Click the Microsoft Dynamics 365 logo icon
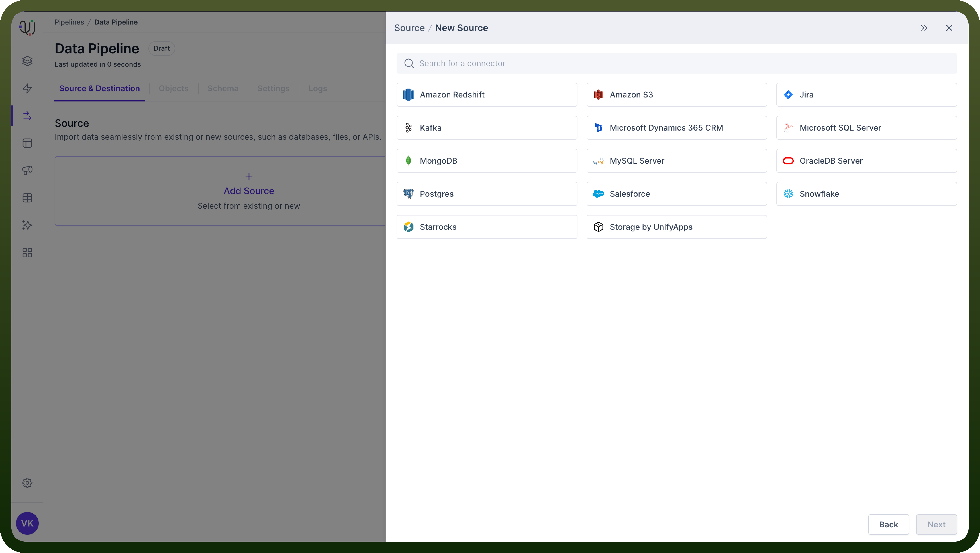The image size is (980, 553). [598, 128]
